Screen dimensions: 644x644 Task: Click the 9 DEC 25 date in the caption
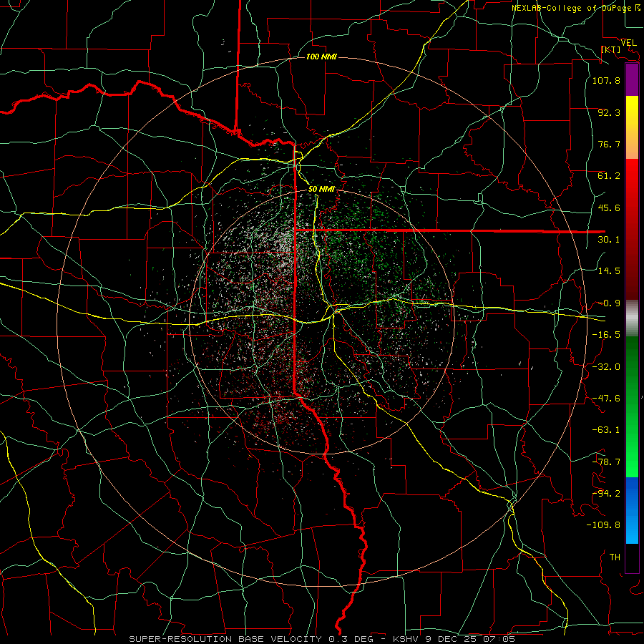(451, 639)
